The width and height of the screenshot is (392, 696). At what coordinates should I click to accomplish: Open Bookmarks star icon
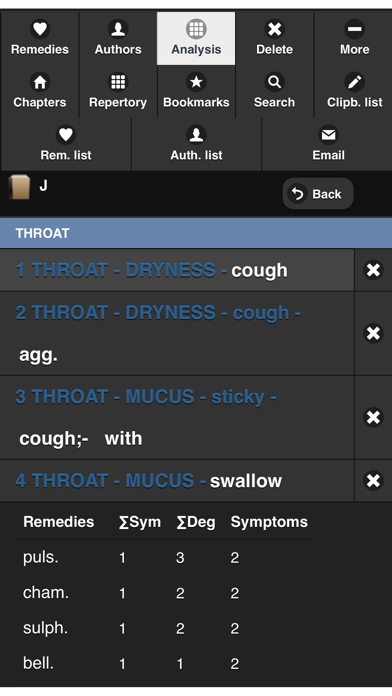(x=196, y=82)
